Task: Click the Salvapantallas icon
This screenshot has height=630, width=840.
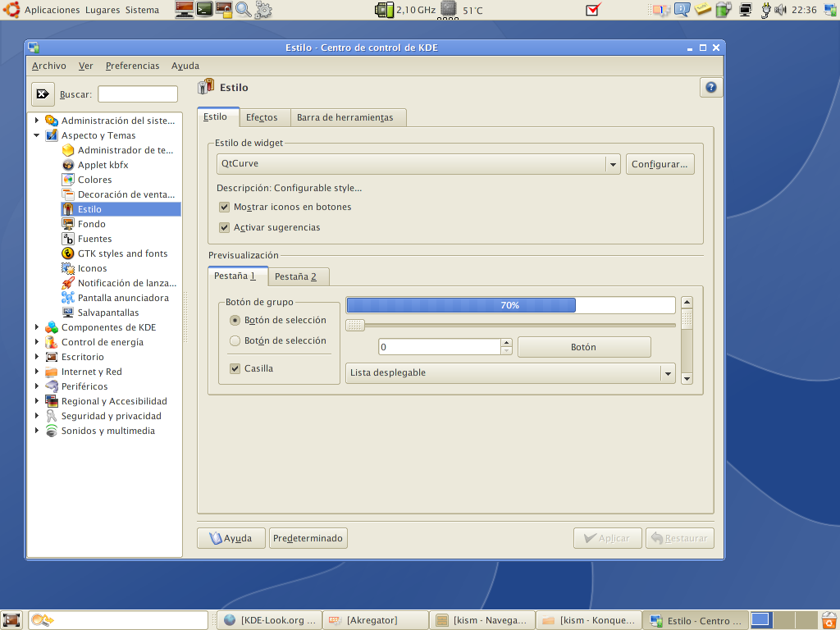Action: (x=68, y=313)
